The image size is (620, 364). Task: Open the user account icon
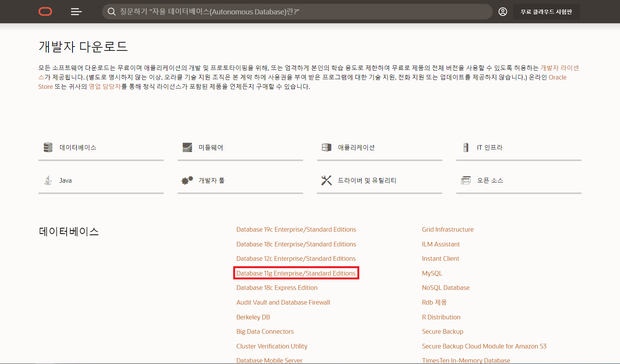tap(503, 12)
